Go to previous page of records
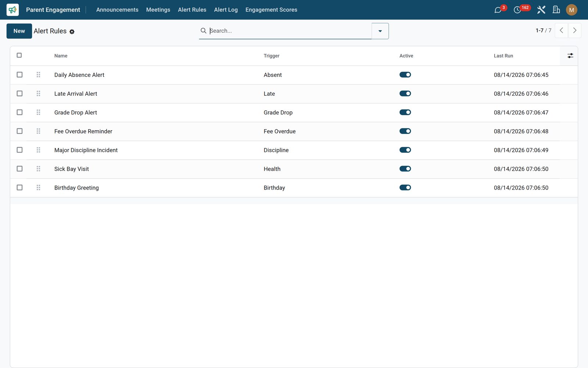This screenshot has height=368, width=588. [561, 31]
